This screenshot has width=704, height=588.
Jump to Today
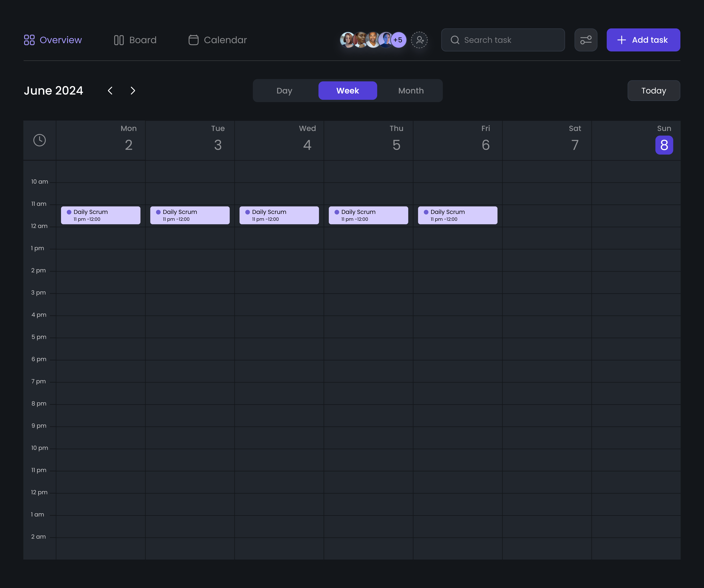coord(653,91)
